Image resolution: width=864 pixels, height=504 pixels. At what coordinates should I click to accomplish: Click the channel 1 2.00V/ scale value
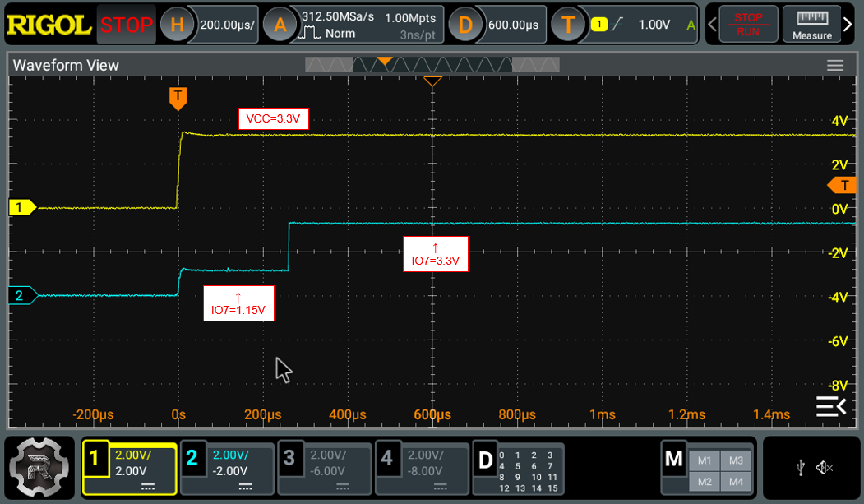[x=133, y=455]
